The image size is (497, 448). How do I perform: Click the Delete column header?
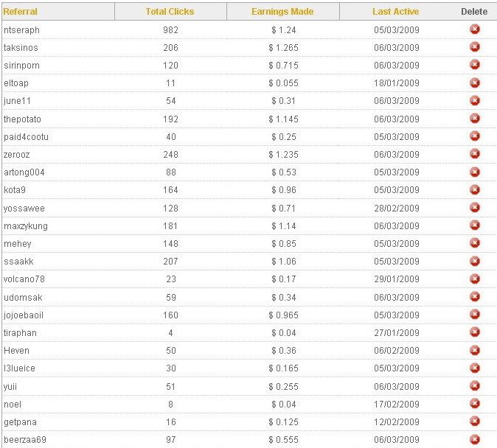click(x=474, y=12)
